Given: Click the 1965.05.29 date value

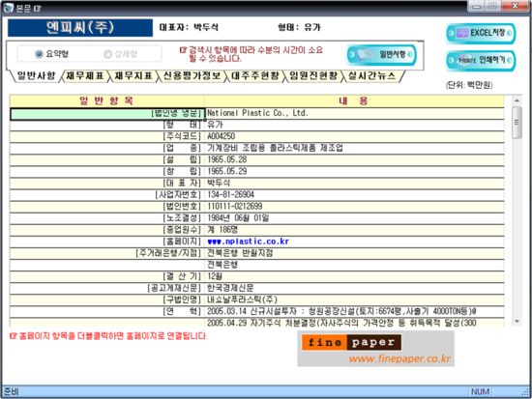Looking at the screenshot, I should (227, 171).
